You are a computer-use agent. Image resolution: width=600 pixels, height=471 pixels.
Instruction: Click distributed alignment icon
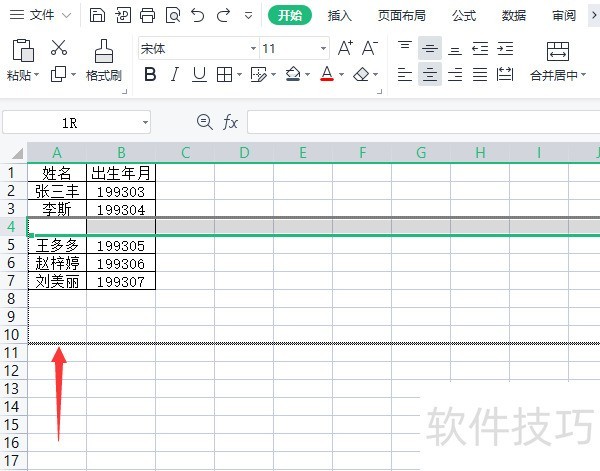(x=505, y=74)
